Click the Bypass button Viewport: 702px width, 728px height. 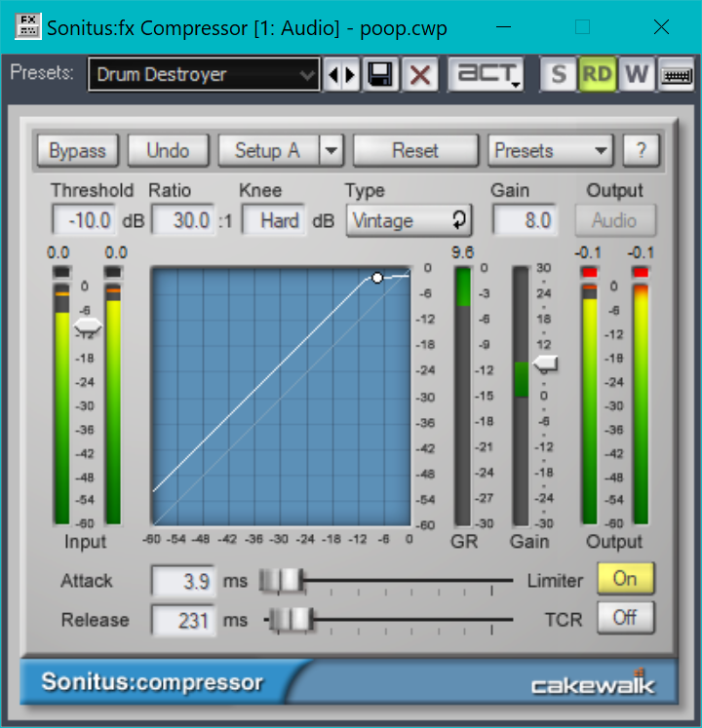(78, 150)
